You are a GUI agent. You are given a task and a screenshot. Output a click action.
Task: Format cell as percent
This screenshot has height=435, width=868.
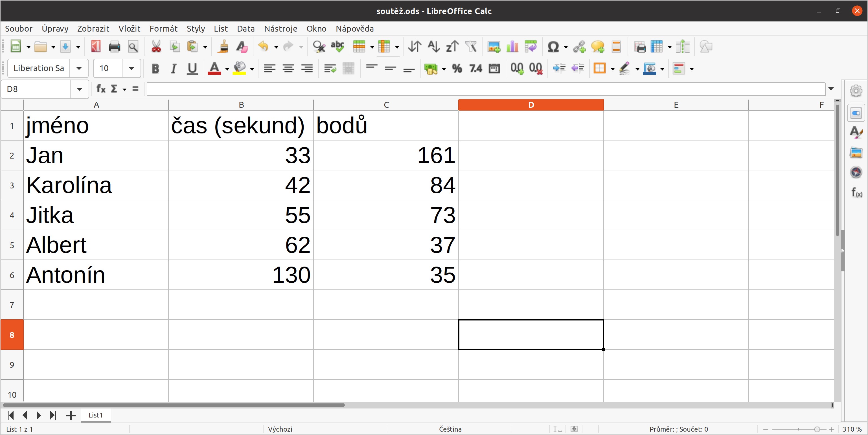tap(457, 69)
